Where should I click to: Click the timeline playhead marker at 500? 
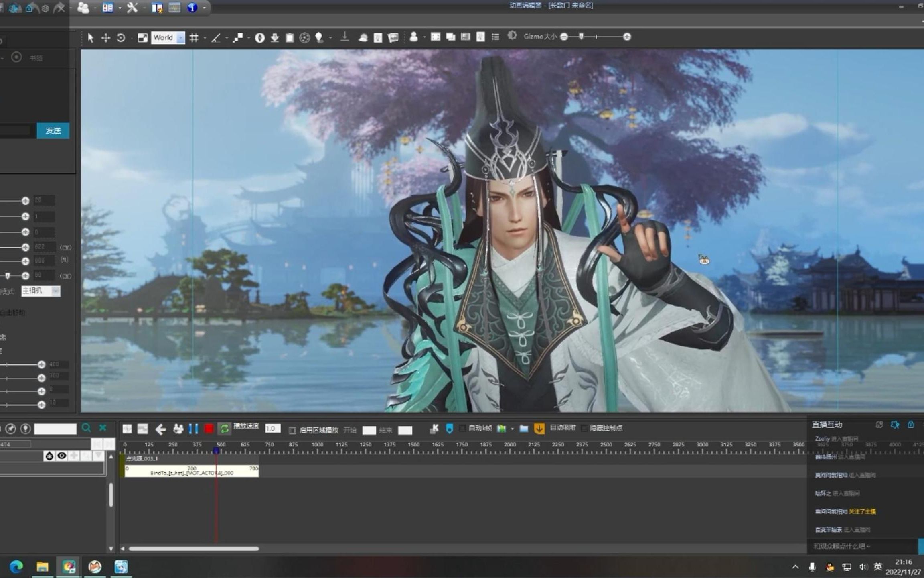coord(216,451)
